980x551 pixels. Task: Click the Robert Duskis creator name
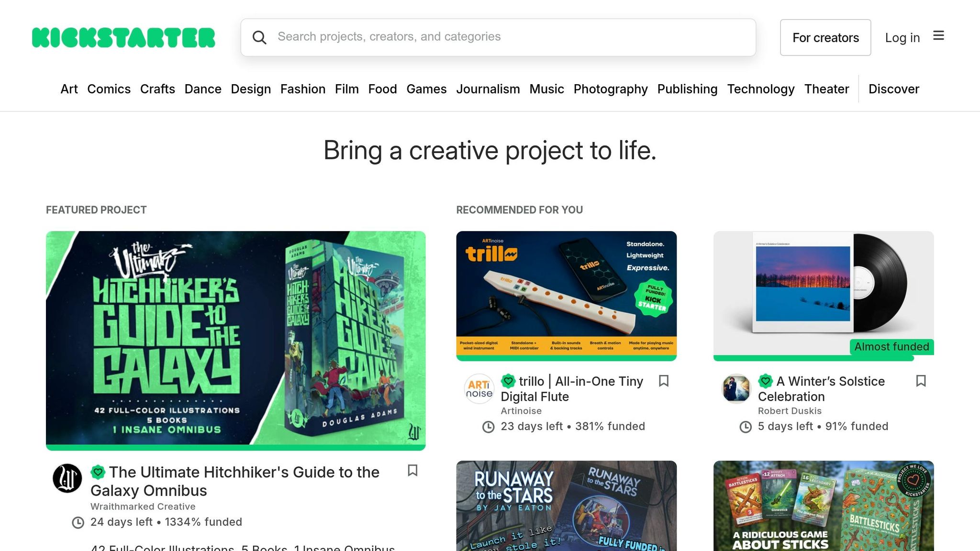(x=790, y=411)
